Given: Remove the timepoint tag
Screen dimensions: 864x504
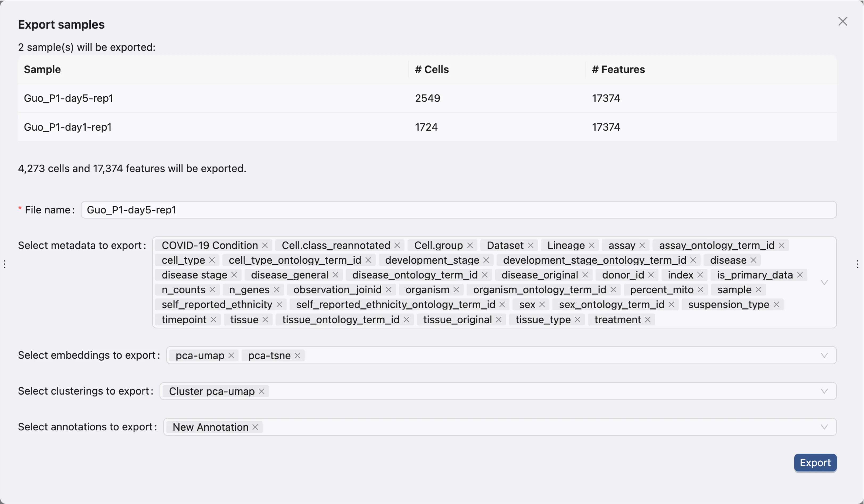Looking at the screenshot, I should point(213,320).
